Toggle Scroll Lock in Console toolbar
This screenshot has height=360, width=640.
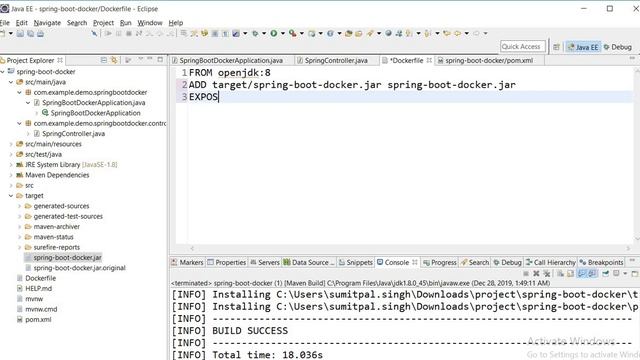point(571,273)
